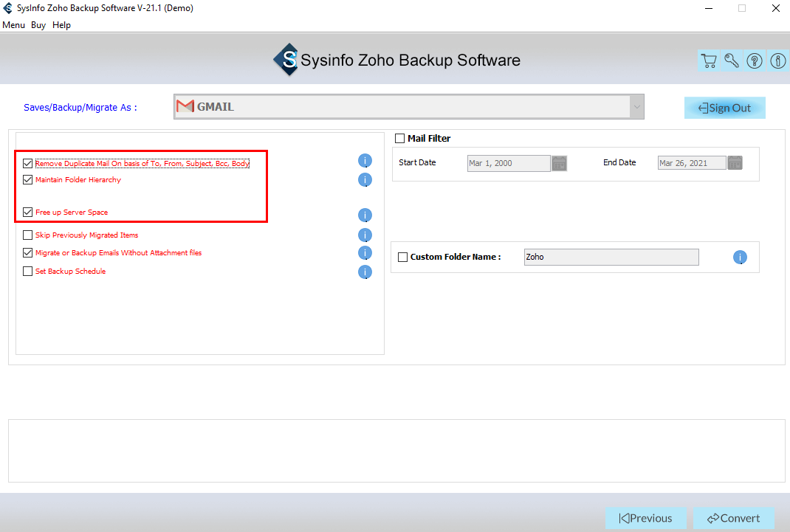
Task: Click the app icon in title bar
Action: pos(7,8)
